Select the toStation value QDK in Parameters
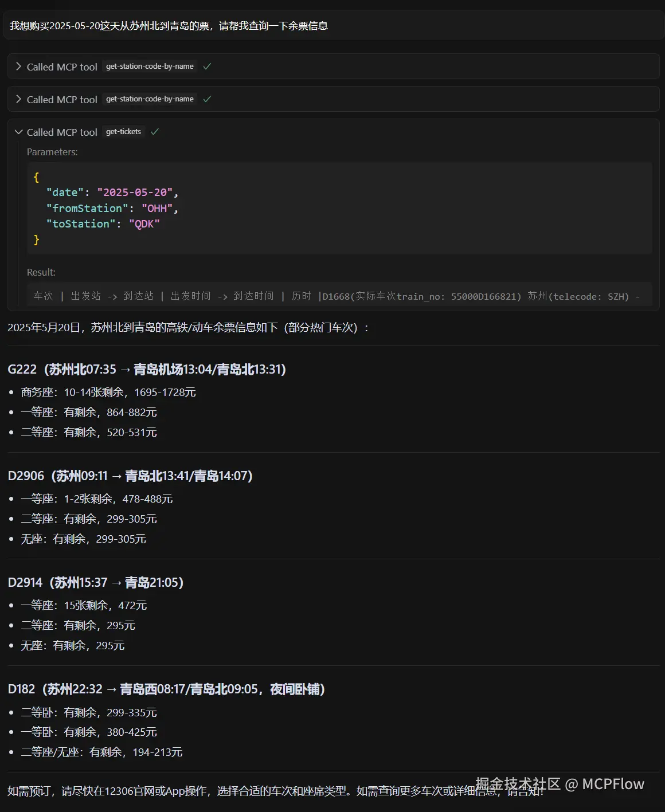665x812 pixels. (x=144, y=224)
